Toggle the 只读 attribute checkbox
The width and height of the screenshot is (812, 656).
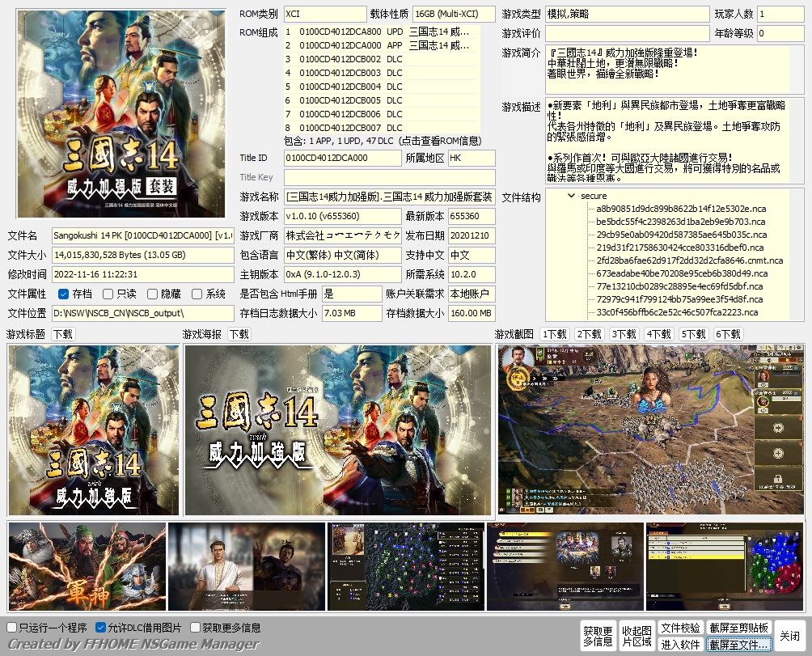[x=108, y=294]
